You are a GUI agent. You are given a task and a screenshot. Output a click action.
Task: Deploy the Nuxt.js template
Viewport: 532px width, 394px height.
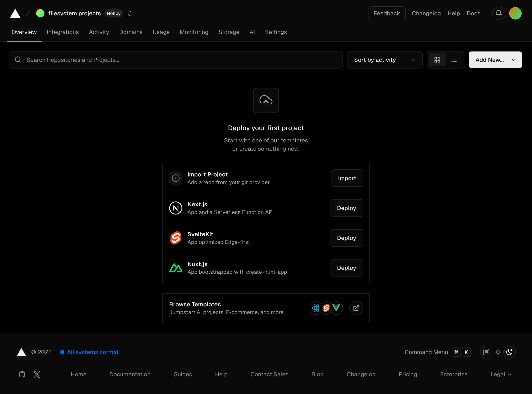click(346, 268)
